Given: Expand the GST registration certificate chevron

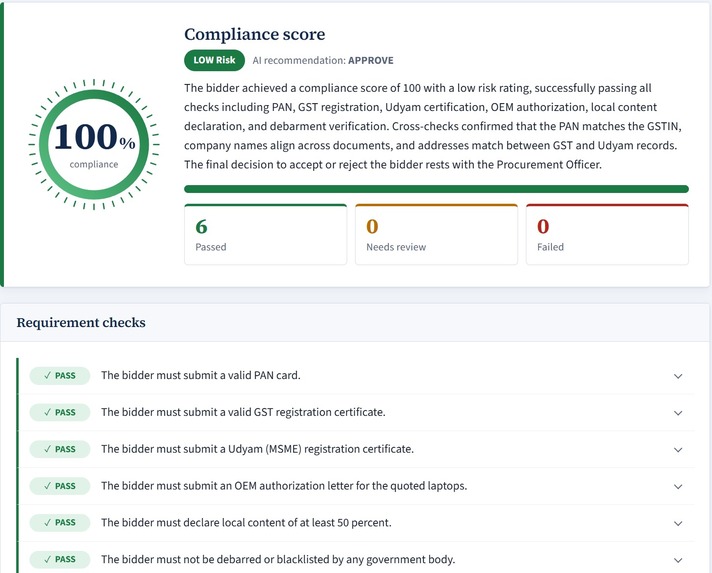Looking at the screenshot, I should (678, 413).
